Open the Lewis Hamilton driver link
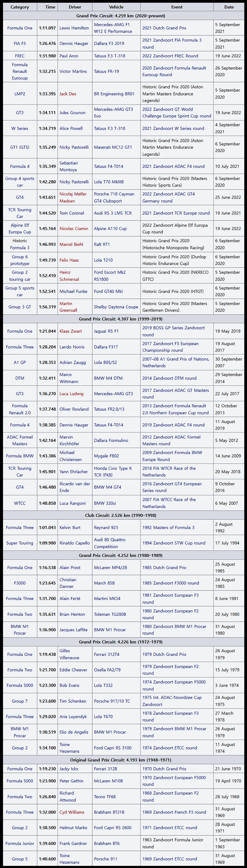Screen dimensions: 247x868 tap(74, 28)
